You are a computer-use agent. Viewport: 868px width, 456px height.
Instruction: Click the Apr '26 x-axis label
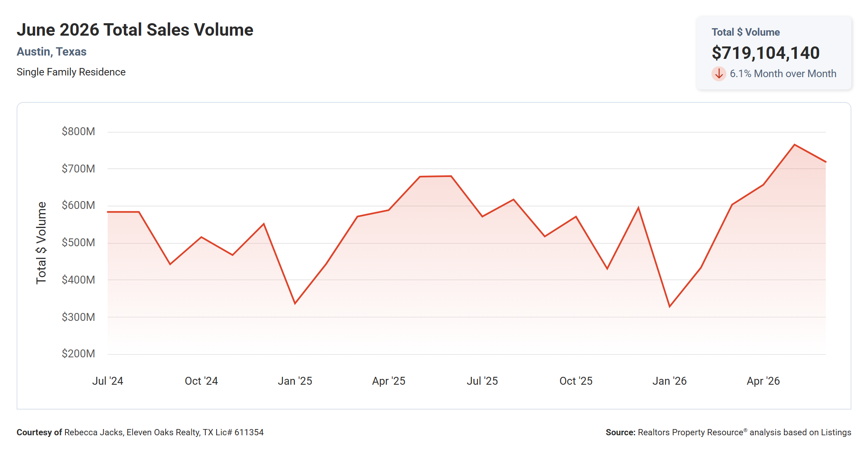pos(763,381)
